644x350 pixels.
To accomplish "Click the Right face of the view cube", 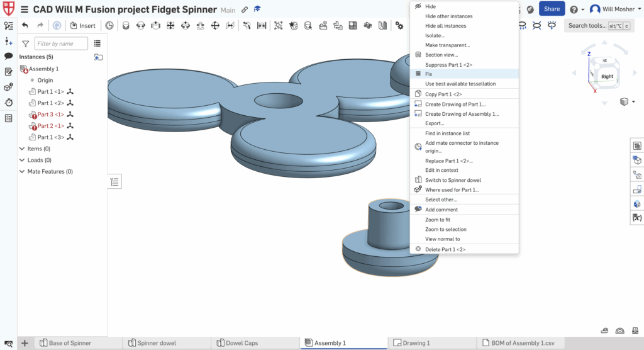I will 606,77.
